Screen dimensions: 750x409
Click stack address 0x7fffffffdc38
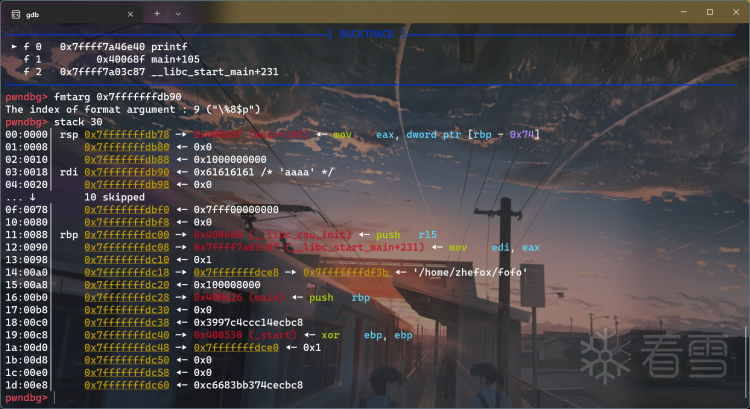[127, 322]
